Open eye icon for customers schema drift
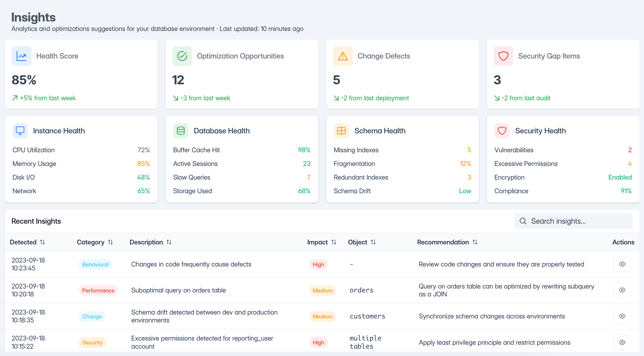The height and width of the screenshot is (356, 644). click(622, 316)
